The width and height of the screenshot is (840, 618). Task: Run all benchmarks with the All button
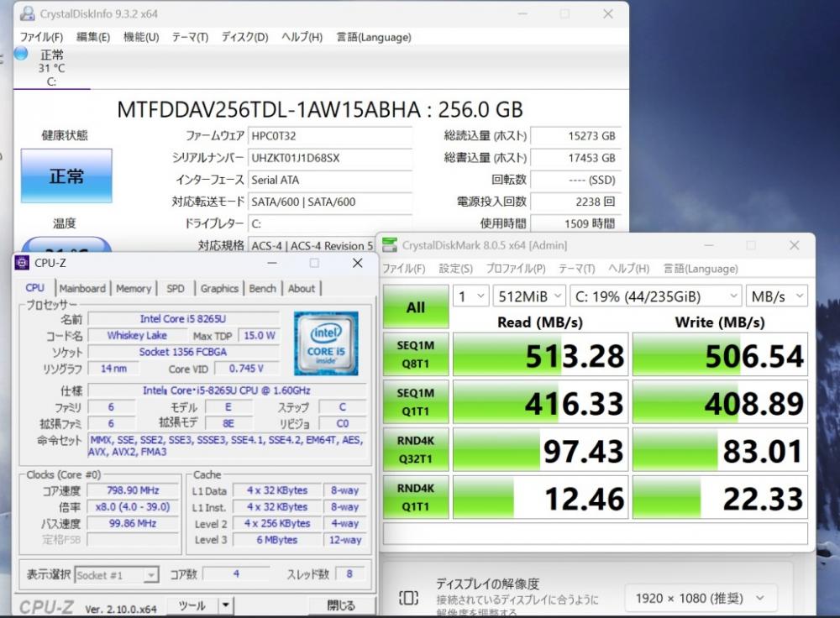point(416,306)
